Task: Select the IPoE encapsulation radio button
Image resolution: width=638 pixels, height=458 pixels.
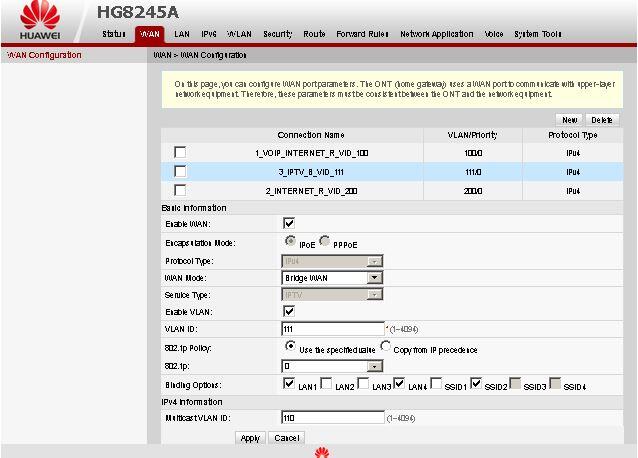Action: [290, 241]
